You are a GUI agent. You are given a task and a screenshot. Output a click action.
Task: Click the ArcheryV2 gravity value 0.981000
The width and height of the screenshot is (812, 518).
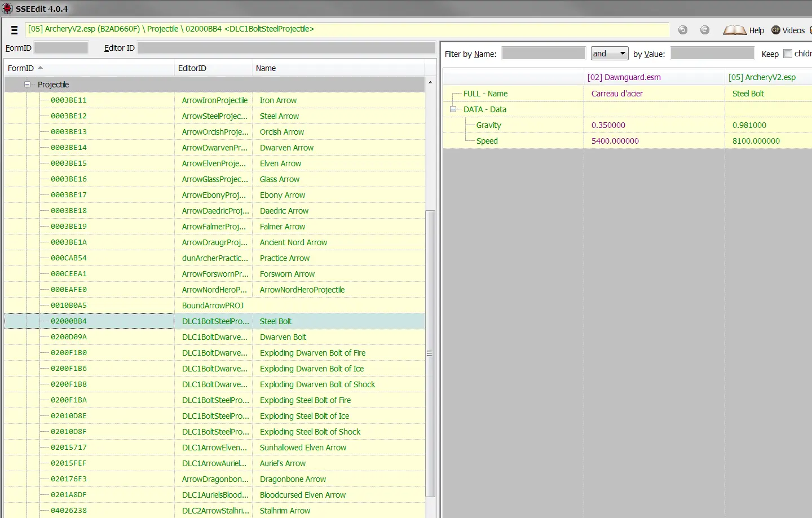[749, 125]
